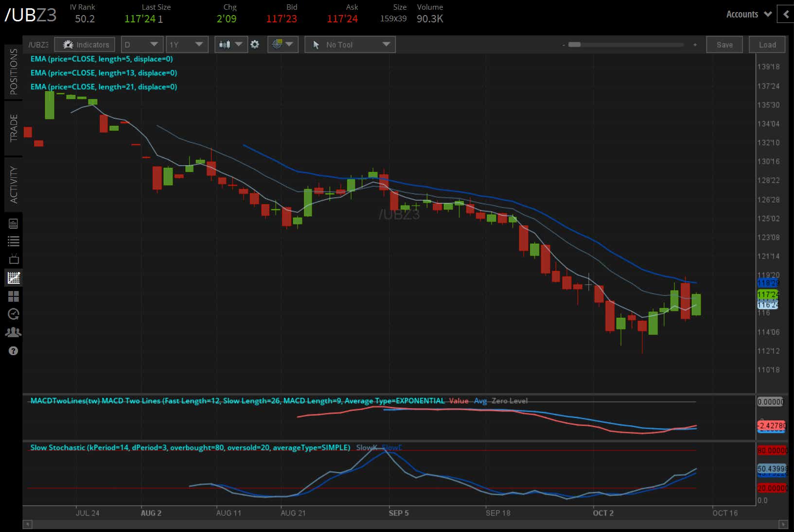This screenshot has height=532, width=794.
Task: Open the Indicators menu
Action: tap(85, 45)
